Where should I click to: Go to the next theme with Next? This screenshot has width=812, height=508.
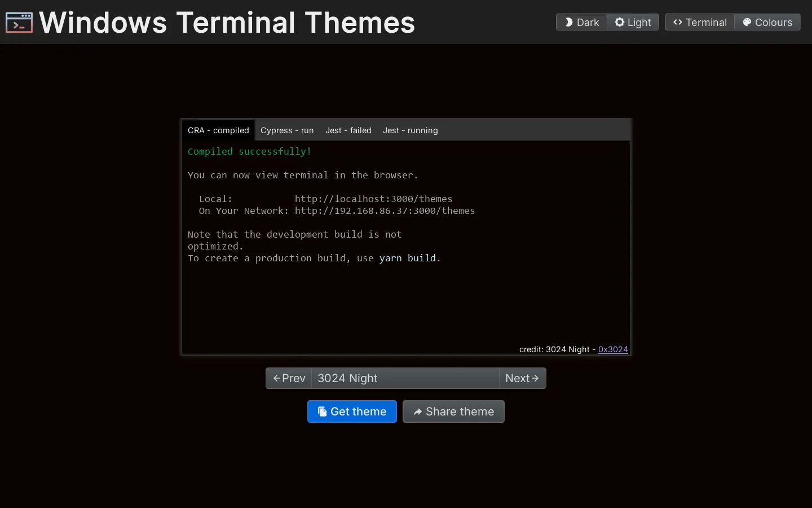[522, 378]
